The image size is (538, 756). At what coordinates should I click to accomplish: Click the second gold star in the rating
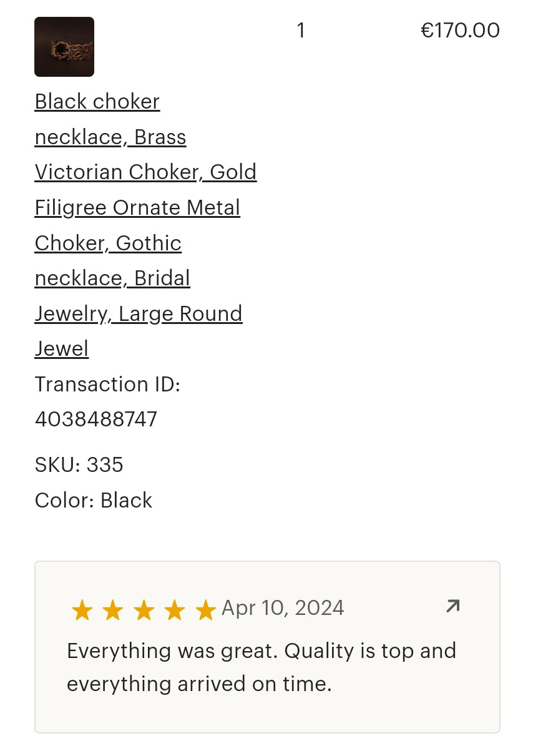point(112,610)
